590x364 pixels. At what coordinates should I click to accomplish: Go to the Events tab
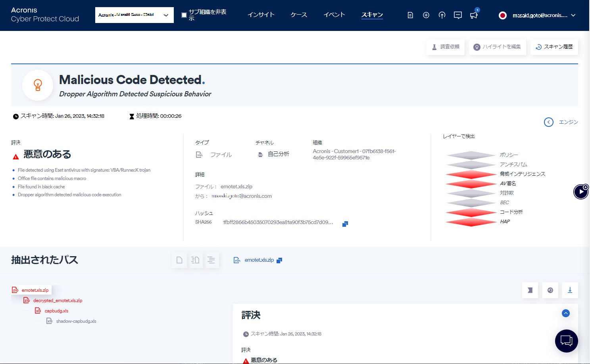point(334,15)
